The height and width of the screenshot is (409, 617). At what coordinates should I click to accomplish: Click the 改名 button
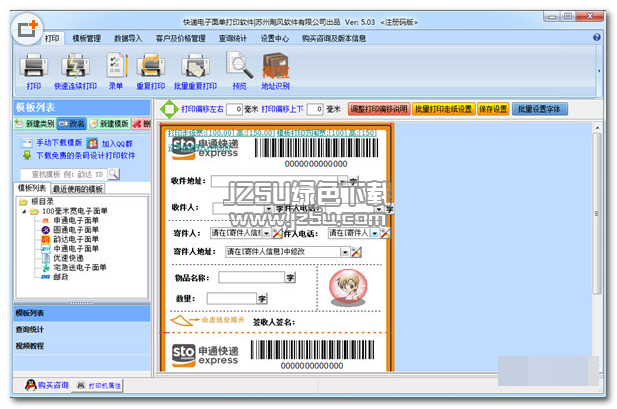72,124
